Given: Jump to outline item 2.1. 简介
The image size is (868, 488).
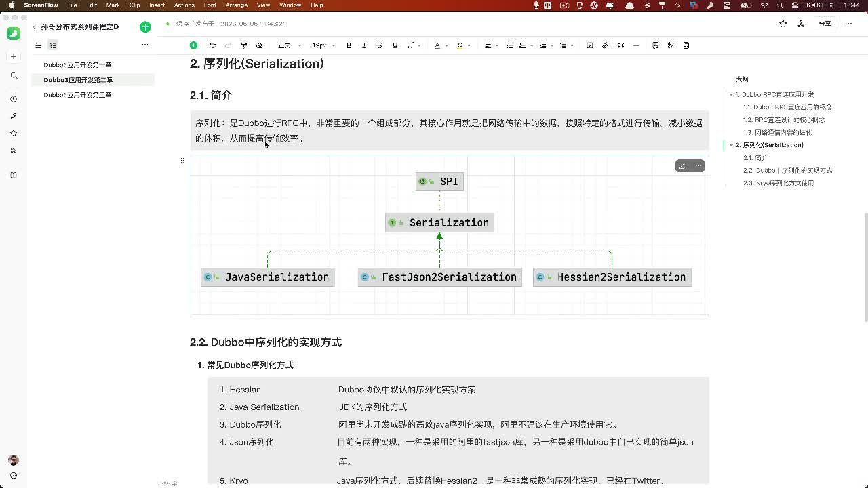Looking at the screenshot, I should pos(755,158).
